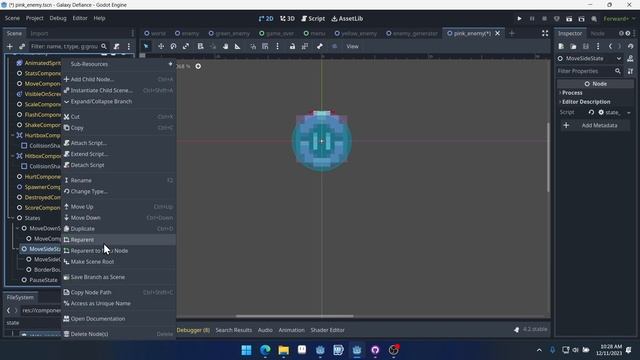The width and height of the screenshot is (640, 360).
Task: Activate the Ruler Mode tool
Action: (x=238, y=47)
